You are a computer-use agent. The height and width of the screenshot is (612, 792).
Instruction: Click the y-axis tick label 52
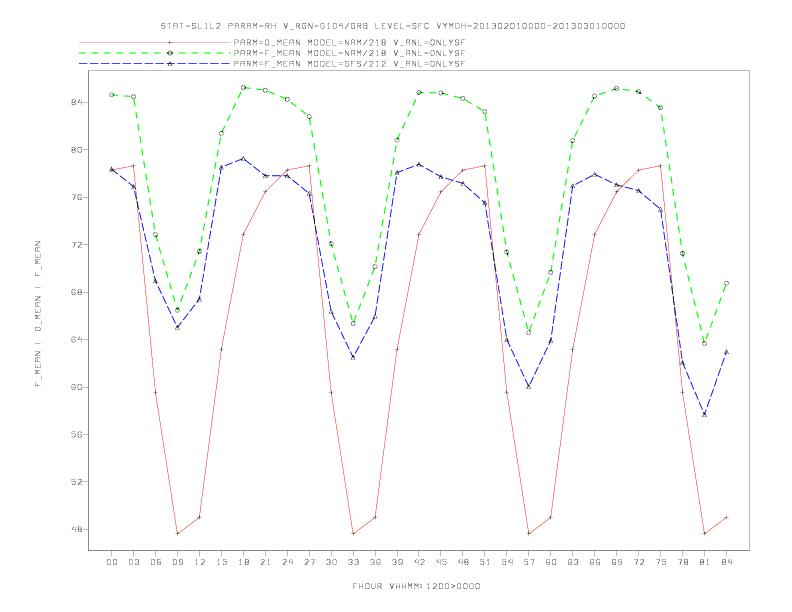[x=77, y=482]
